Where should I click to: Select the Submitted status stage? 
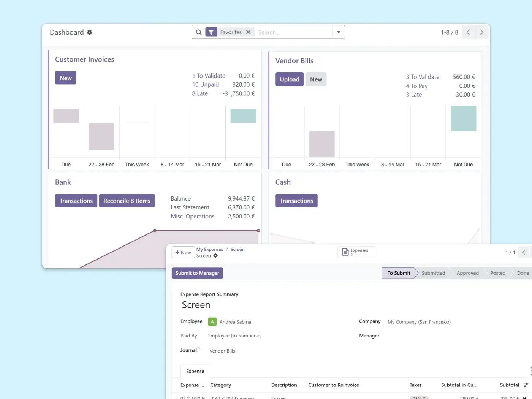433,273
